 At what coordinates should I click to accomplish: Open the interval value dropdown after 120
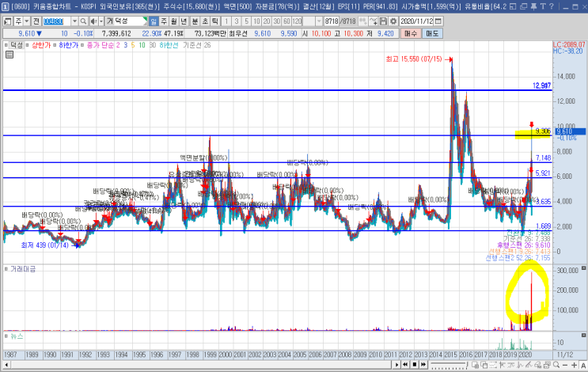319,21
